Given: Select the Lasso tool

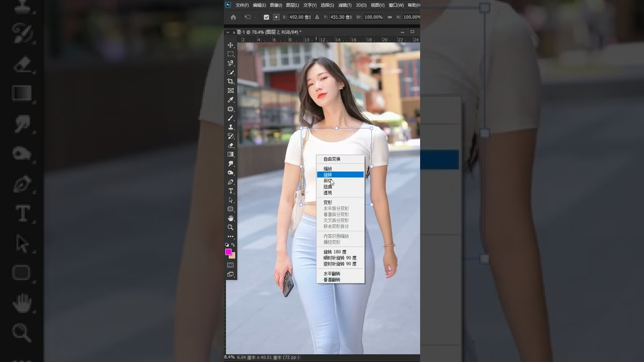Looking at the screenshot, I should tap(230, 63).
